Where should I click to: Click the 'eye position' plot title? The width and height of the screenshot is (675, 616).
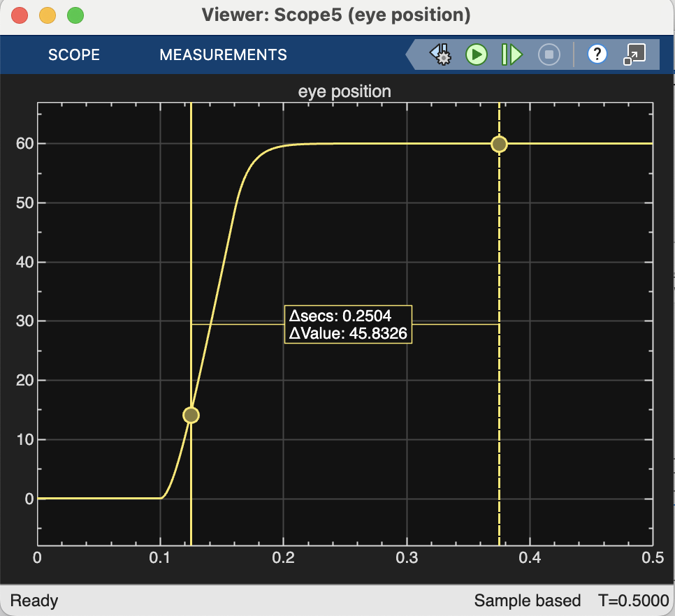click(345, 91)
